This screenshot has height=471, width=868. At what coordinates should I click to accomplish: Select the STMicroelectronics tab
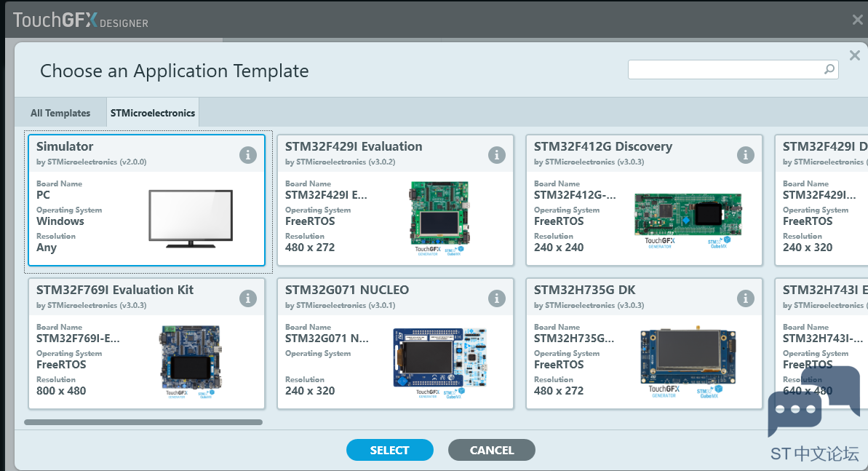click(x=153, y=113)
